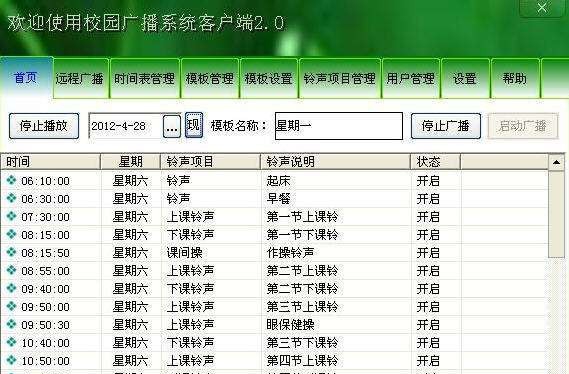Screen dimensions: 569x374
Task: Click the icon beside 06:10:00 row
Action: (12, 180)
